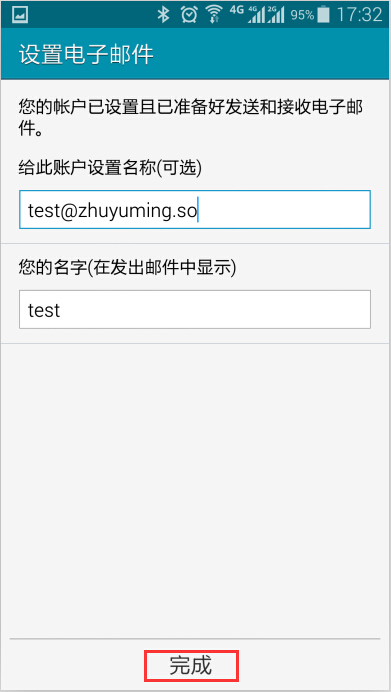
Task: Tap the picture notification icon in status bar
Action: pos(20,15)
